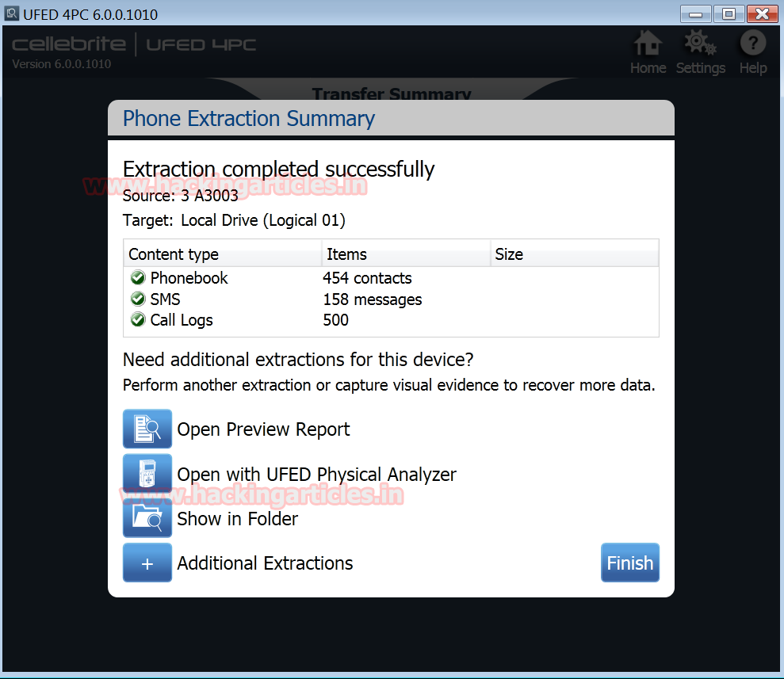Click the SMS green check icon
Viewport: 784px width, 679px height.
[137, 299]
